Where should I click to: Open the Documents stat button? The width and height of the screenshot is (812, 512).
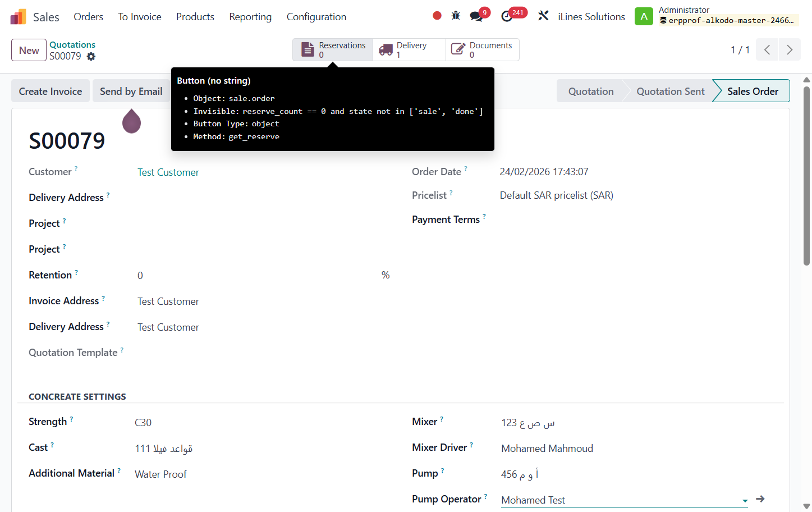click(x=483, y=50)
